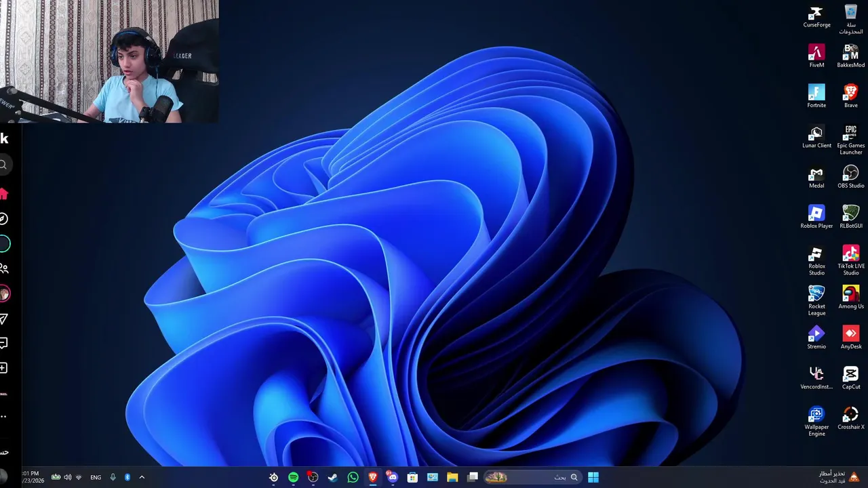Open Discord from the taskbar
The image size is (868, 488).
(x=393, y=477)
